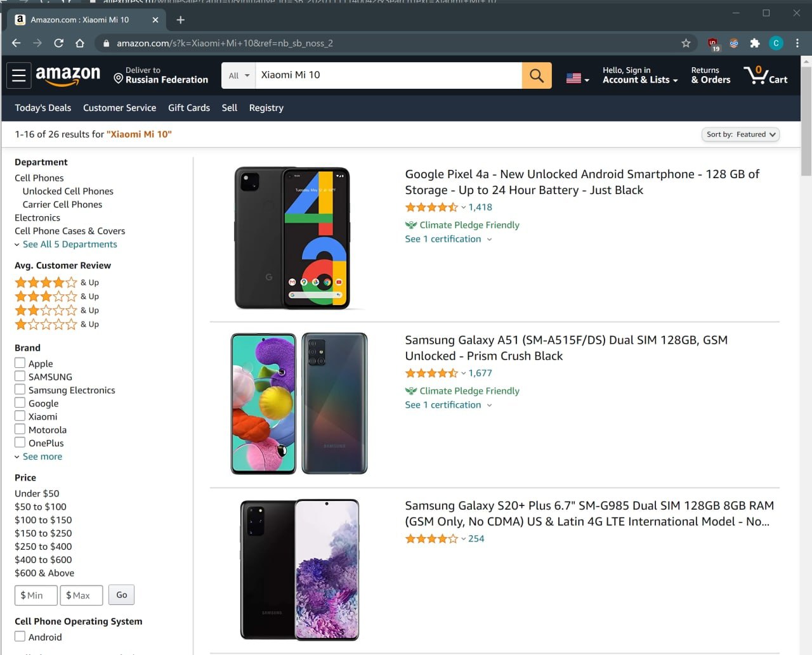Filter by 3 stars & Up
Image resolution: width=812 pixels, height=655 pixels.
coord(57,296)
